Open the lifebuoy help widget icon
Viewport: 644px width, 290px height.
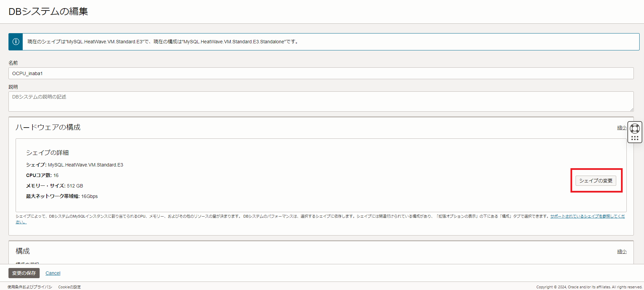click(635, 129)
